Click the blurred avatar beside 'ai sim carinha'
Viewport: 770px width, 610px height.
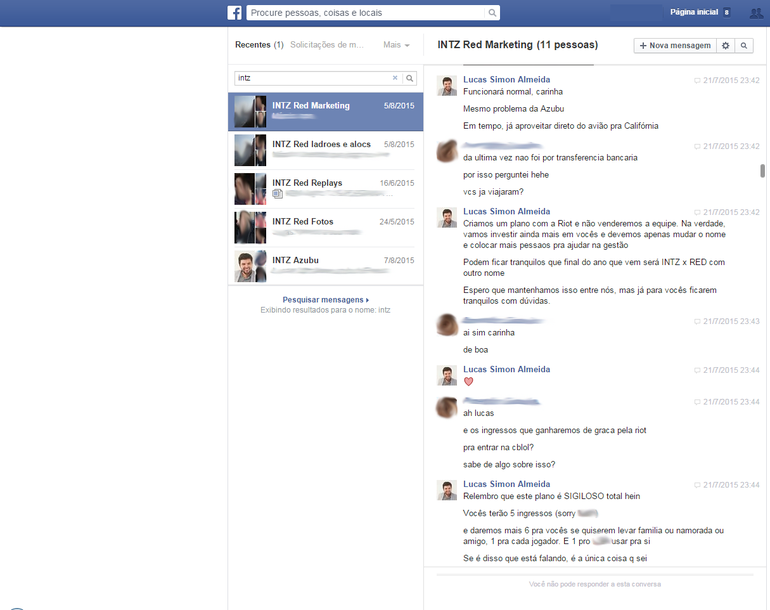[x=447, y=325]
